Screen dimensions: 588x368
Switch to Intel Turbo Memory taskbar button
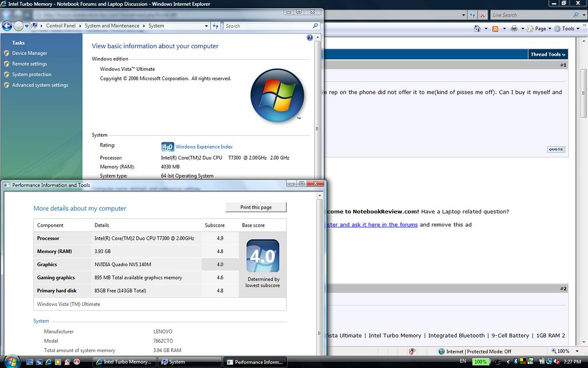124,362
